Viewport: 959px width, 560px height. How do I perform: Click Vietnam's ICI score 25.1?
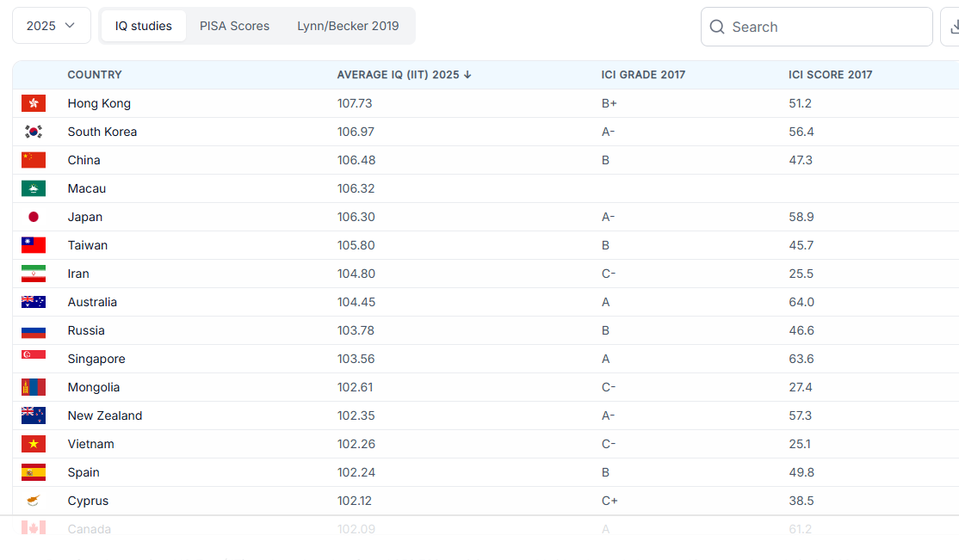tap(800, 444)
